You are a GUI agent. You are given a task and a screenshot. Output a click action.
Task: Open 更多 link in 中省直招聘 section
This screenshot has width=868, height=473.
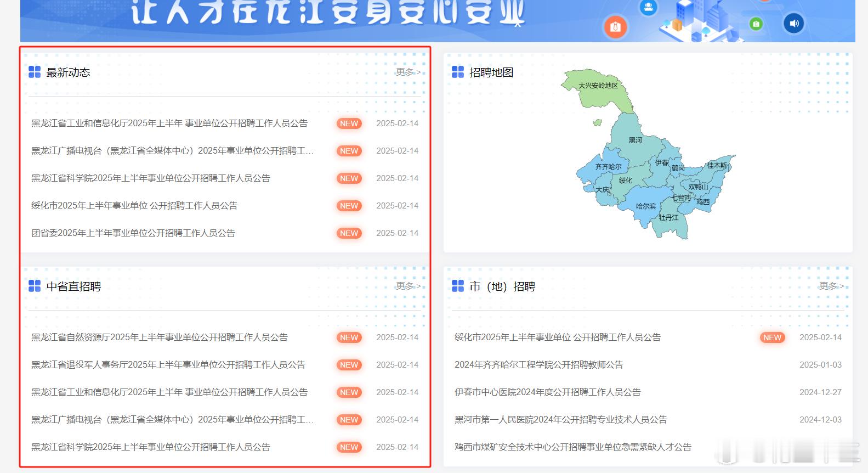click(408, 286)
